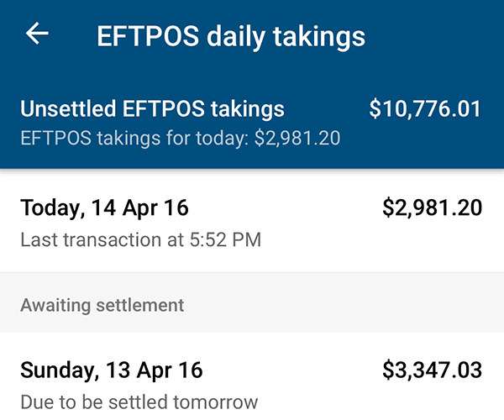Select the "Unsettled EFTPOS takings" heading
Image resolution: width=504 pixels, height=420 pixels.
pos(152,109)
